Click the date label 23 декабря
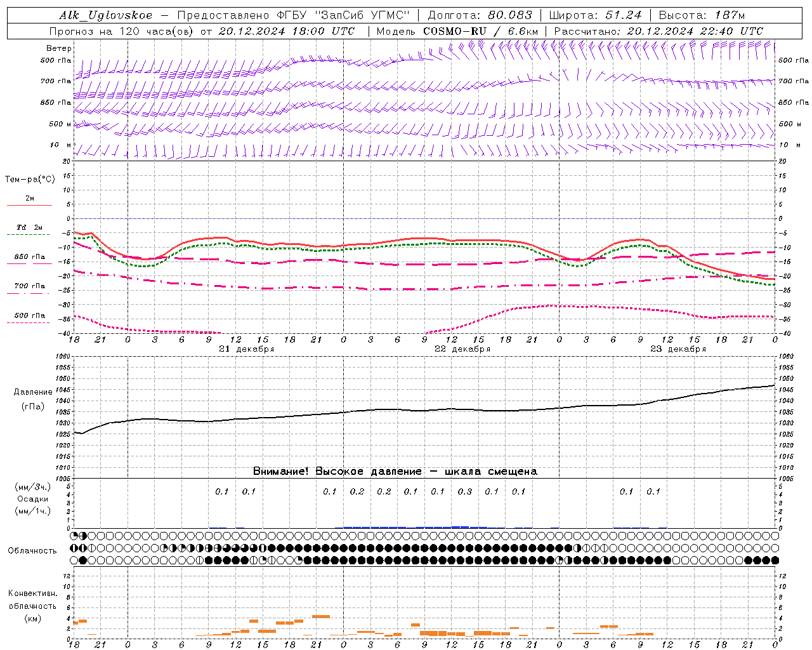Screen dimensions: 812x650 coord(678,349)
